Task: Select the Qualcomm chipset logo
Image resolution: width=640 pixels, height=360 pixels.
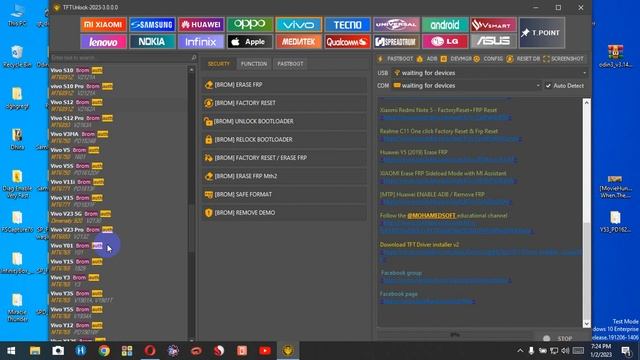Action: (x=347, y=42)
